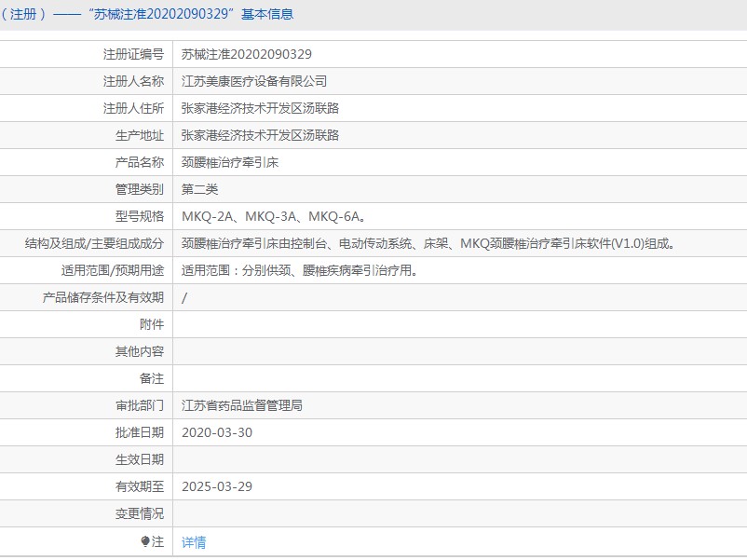Viewport: 747px width, 560px height.
Task: Click the 详情 link at bottom
Action: click(194, 541)
